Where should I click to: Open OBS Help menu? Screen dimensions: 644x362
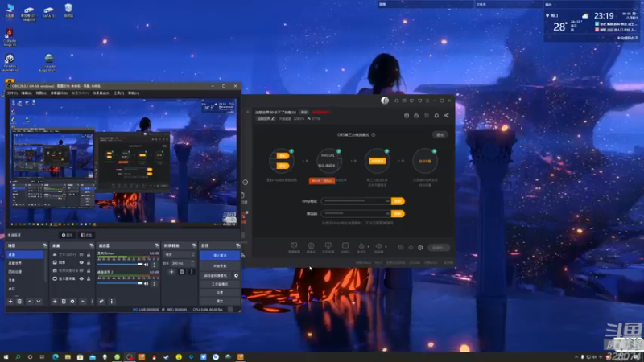134,93
